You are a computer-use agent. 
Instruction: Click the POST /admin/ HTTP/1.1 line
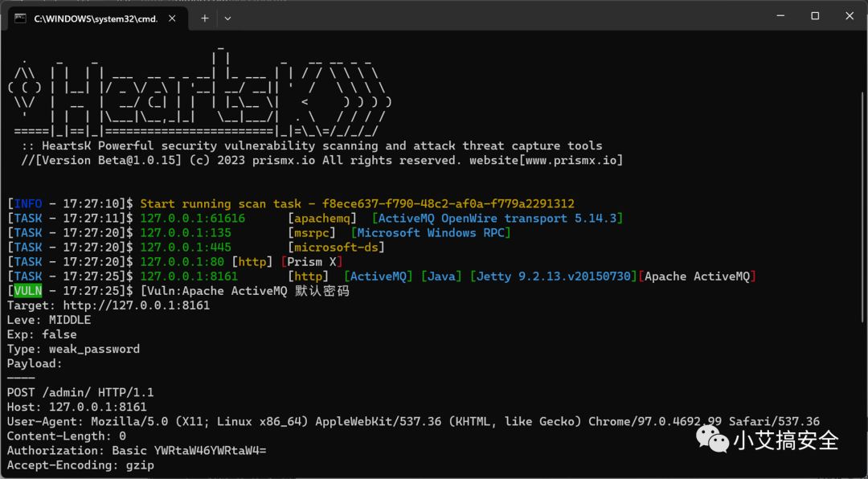coord(80,393)
